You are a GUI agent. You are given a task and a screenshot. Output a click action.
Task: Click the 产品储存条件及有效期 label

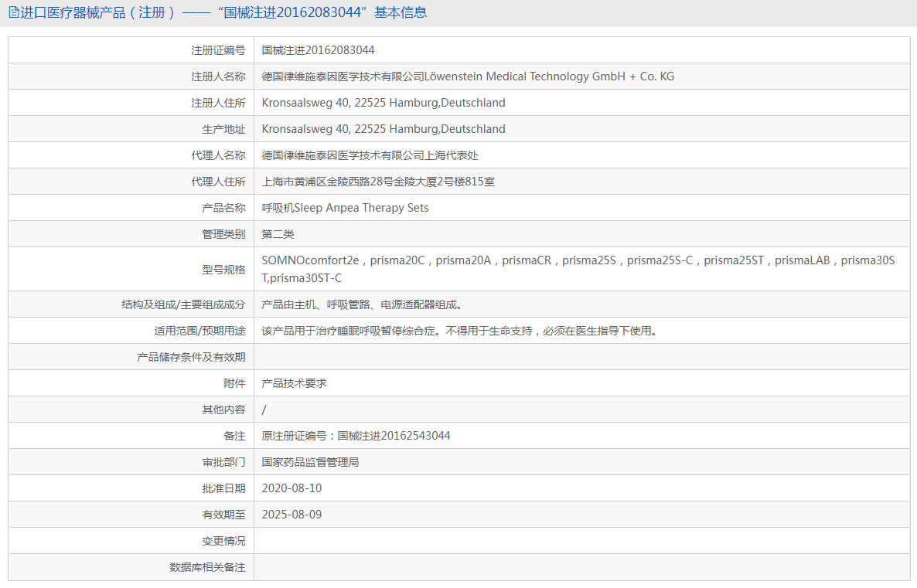[x=191, y=357]
